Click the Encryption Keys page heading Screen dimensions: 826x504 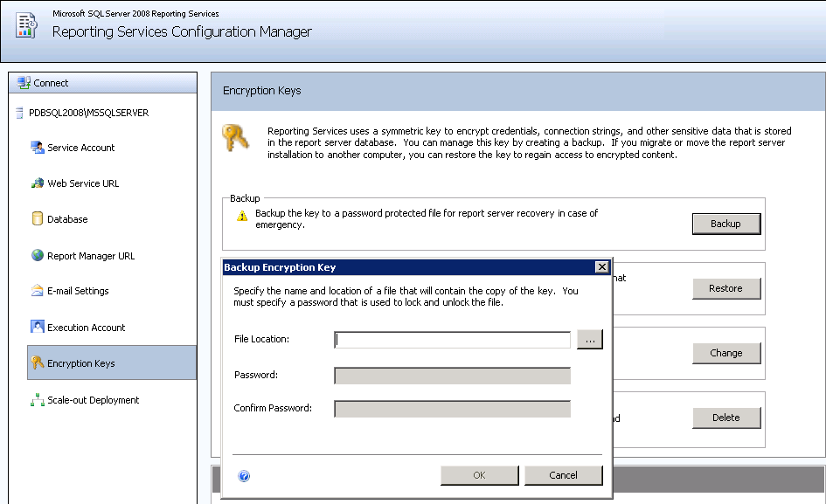click(262, 91)
